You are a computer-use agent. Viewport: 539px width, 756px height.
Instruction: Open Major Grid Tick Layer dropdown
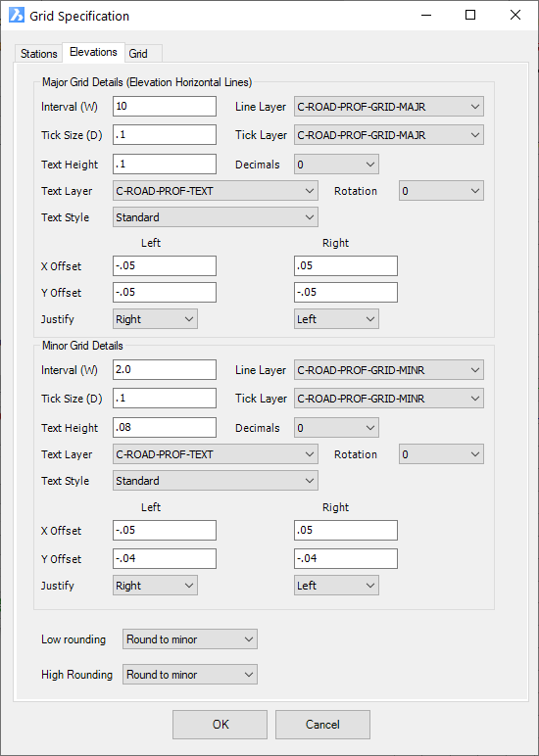pyautogui.click(x=389, y=135)
